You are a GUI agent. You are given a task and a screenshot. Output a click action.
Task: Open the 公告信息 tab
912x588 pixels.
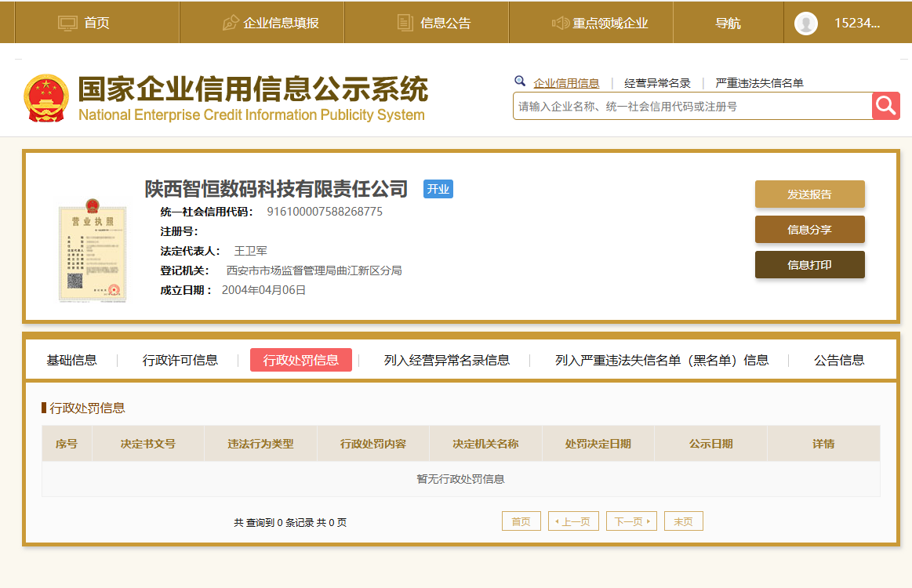click(838, 360)
